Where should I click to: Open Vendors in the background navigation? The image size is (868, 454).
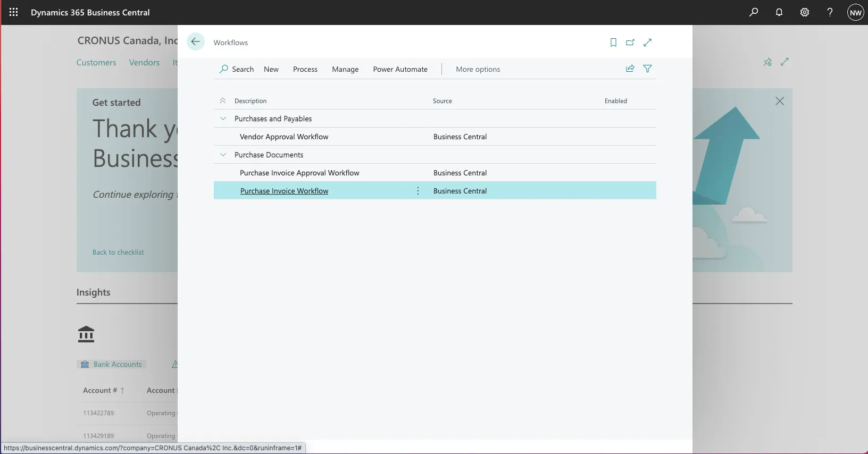point(144,63)
